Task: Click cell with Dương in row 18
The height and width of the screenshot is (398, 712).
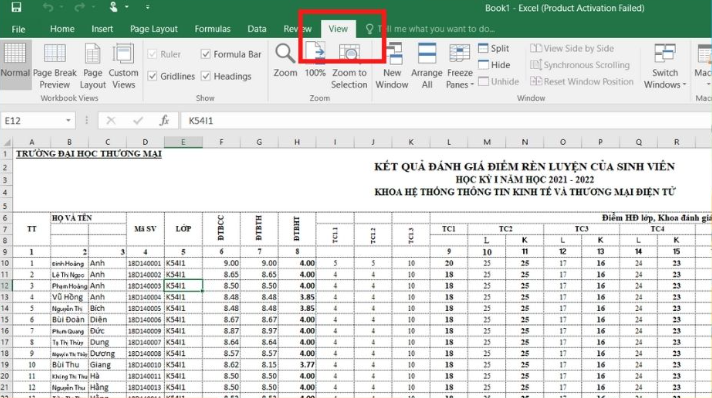Action: (x=108, y=353)
